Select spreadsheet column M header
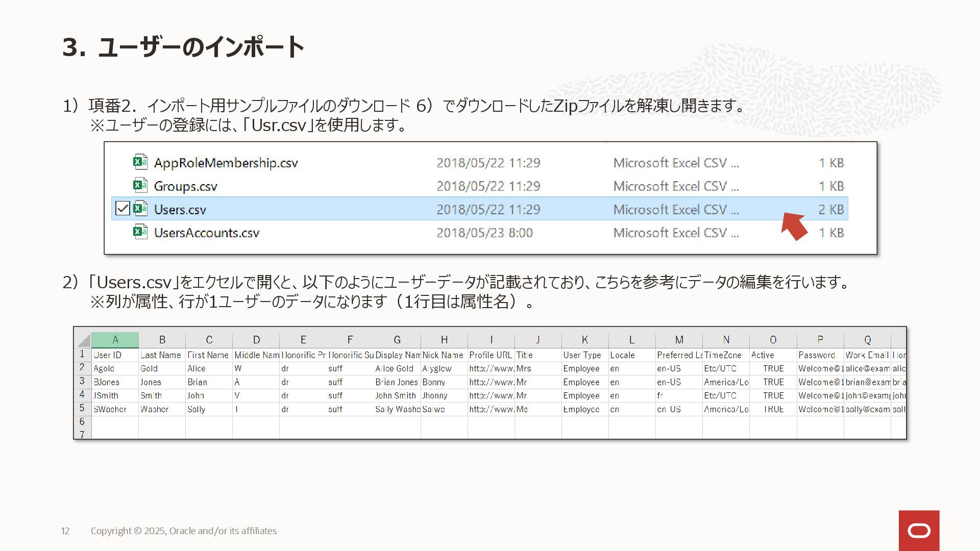This screenshot has height=551, width=980. (679, 340)
